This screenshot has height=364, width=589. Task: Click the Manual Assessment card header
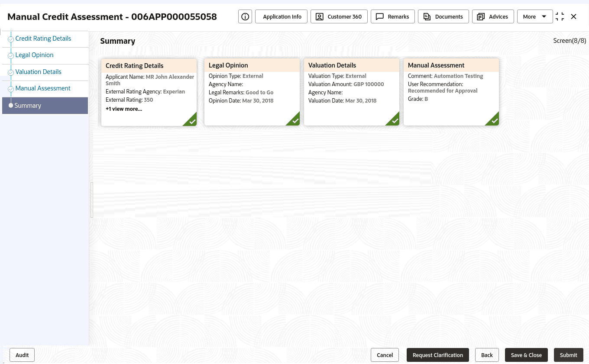(x=451, y=65)
